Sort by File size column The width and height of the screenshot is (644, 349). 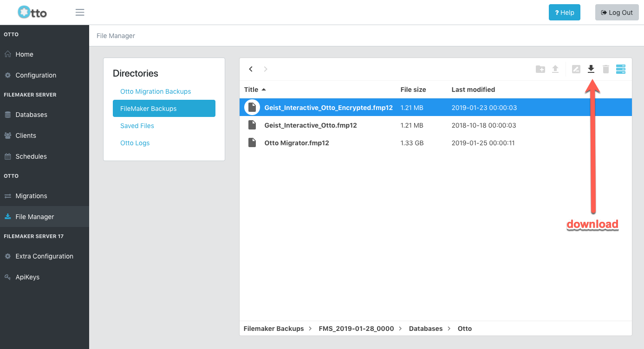(x=413, y=90)
